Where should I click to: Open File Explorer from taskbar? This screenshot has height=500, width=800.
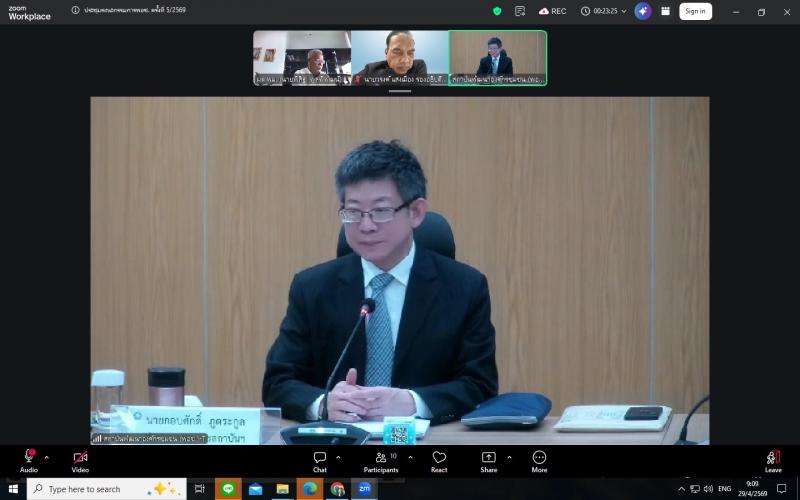click(x=283, y=489)
